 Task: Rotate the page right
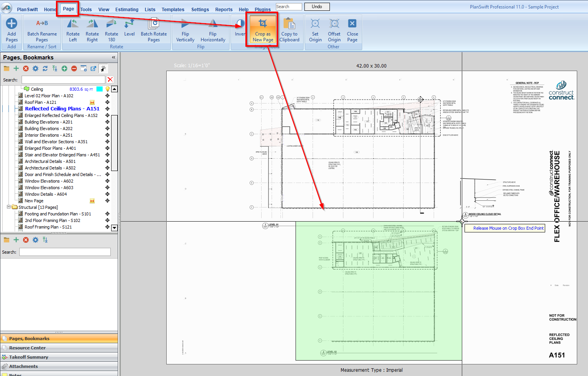[x=92, y=30]
